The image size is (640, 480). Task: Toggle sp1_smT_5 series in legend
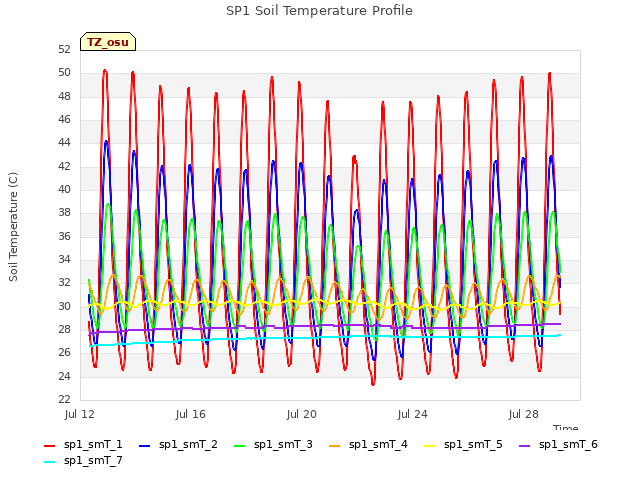pos(463,444)
